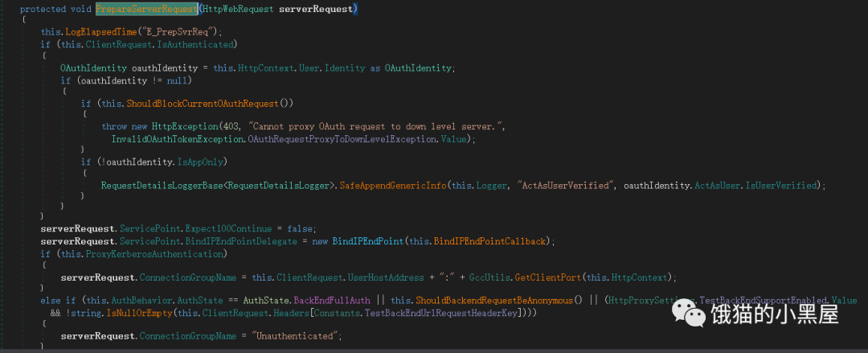Click the BindIPEndPointCallback argument
Viewport: 868px width, 353px height.
click(x=497, y=241)
